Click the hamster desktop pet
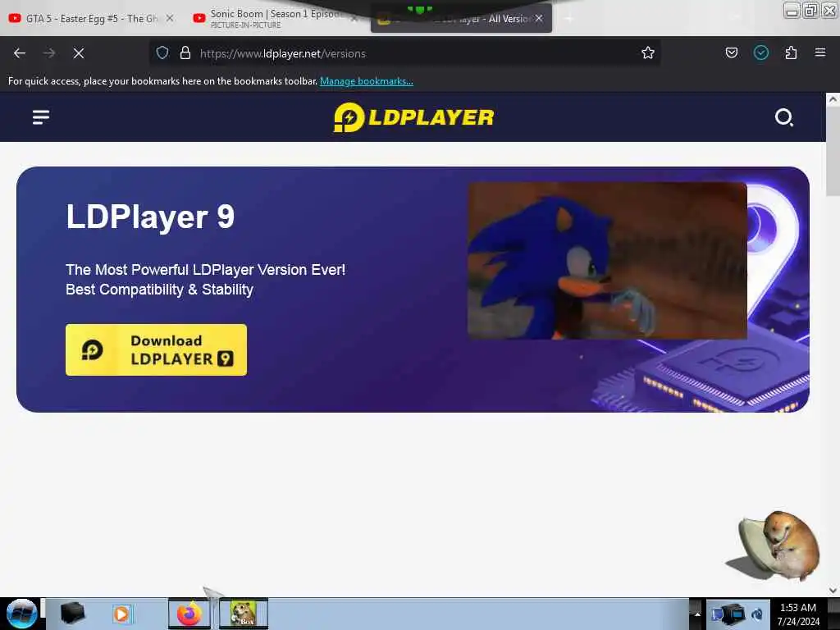 coord(774,546)
